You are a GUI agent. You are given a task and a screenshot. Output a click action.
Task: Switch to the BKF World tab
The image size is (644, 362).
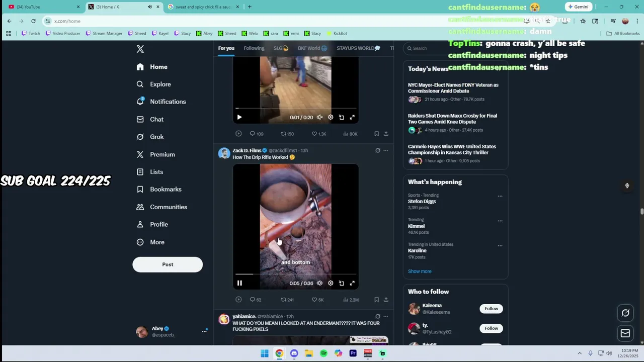tap(312, 48)
